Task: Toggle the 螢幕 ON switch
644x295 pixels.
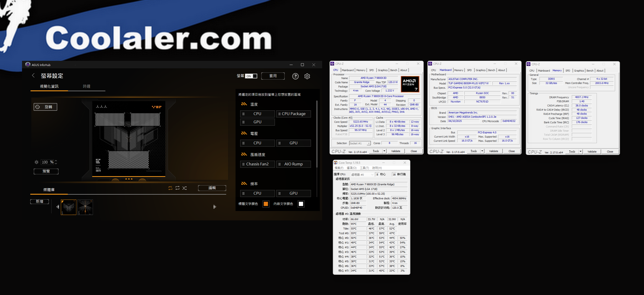Action: [251, 76]
